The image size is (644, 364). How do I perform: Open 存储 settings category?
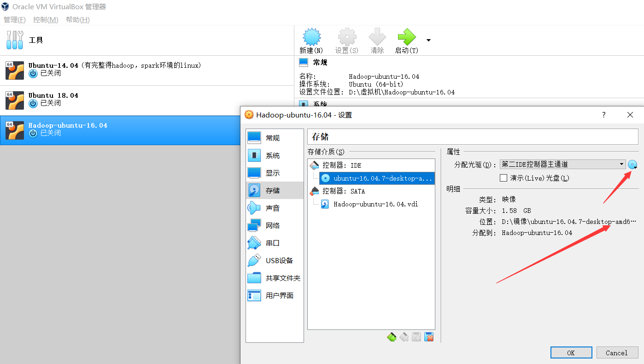275,190
